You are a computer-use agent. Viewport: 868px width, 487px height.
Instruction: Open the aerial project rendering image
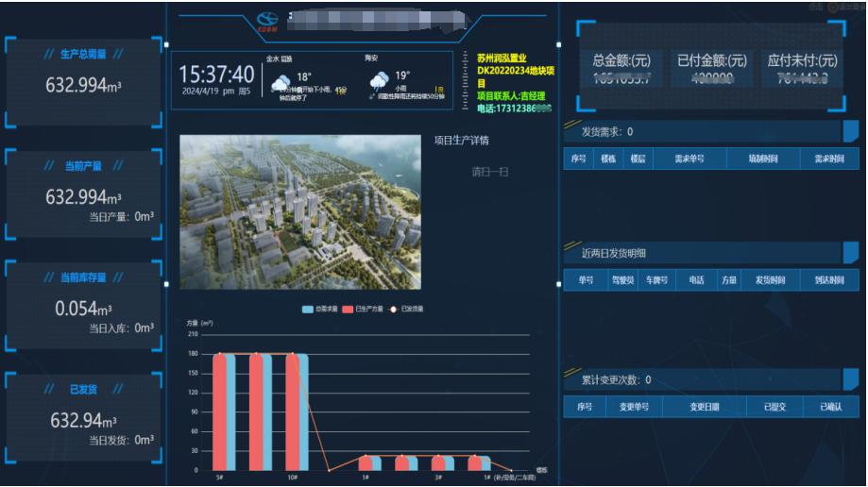tap(300, 211)
